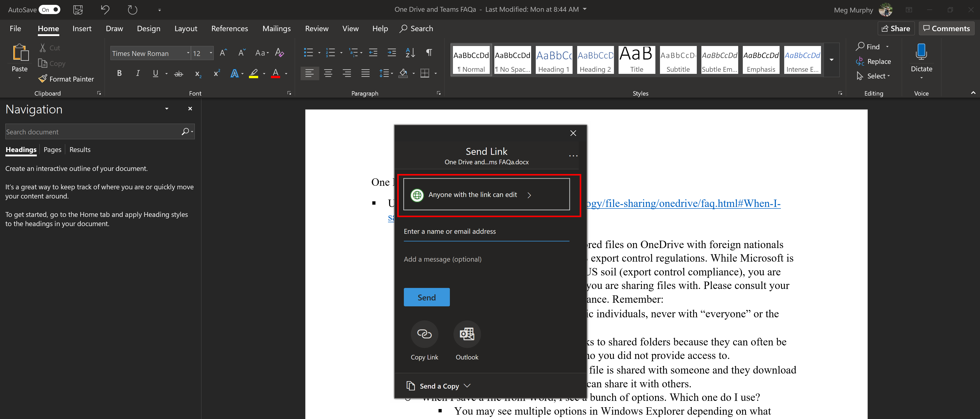
Task: Apply the Heading 1 style
Action: [x=554, y=60]
